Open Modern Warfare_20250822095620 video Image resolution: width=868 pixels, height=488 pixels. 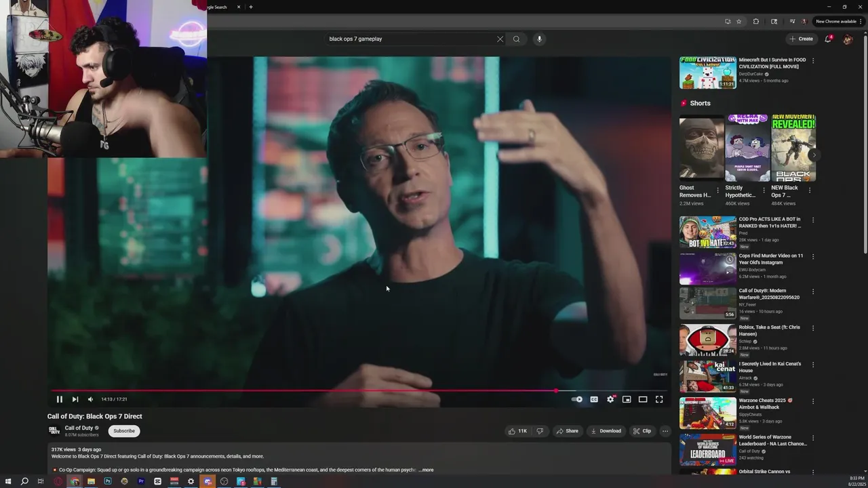tap(708, 304)
